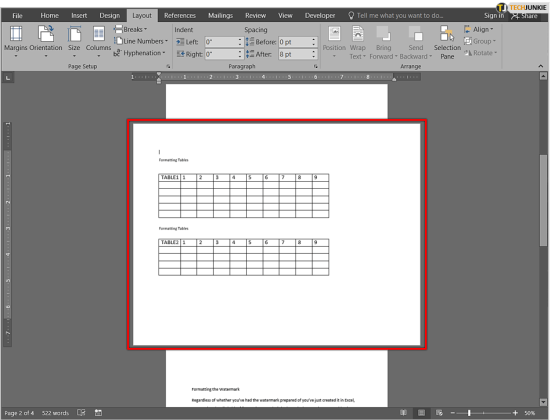Click the Indent Right input field
The width and height of the screenshot is (551, 420).
coord(221,54)
